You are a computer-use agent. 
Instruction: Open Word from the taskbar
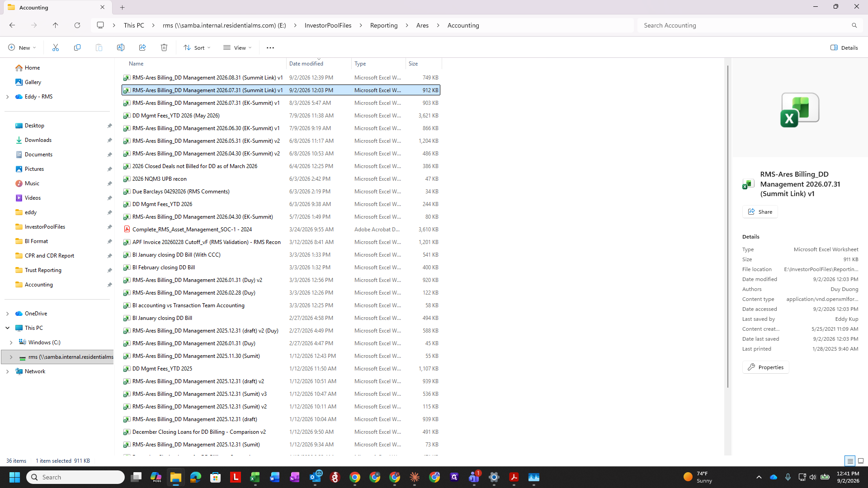click(275, 477)
